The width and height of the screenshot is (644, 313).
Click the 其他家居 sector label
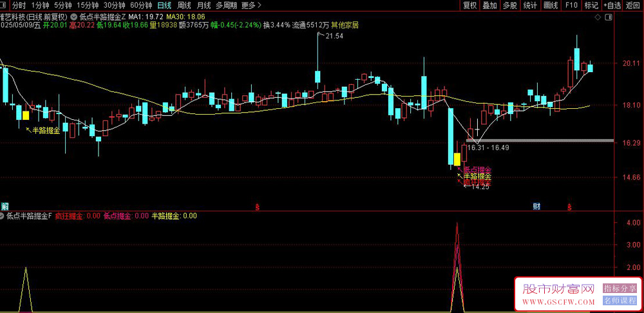[x=345, y=25]
